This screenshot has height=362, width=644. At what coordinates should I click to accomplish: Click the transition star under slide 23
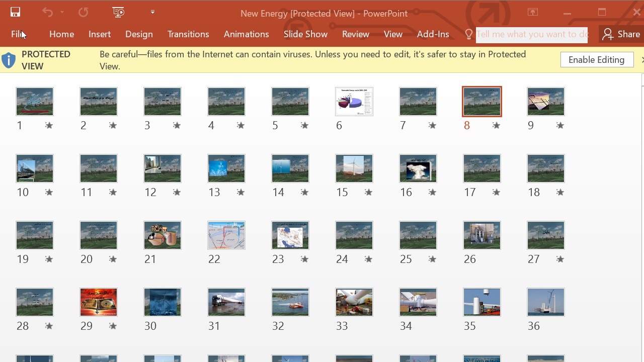coord(304,259)
